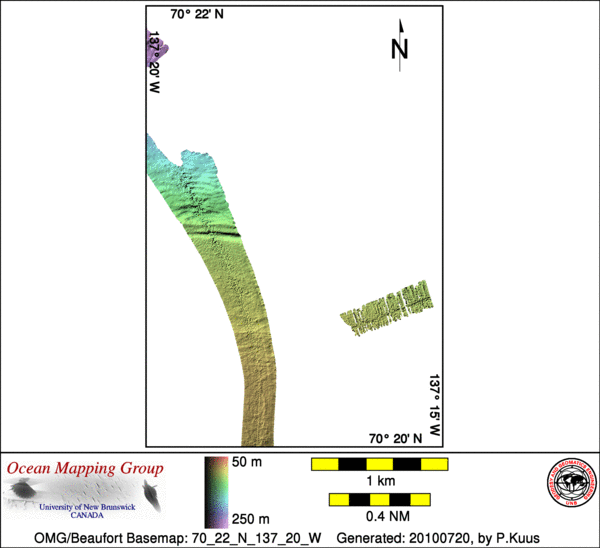This screenshot has width=600, height=548.
Task: Click the circular seal logo at bottom right
Action: (x=565, y=489)
